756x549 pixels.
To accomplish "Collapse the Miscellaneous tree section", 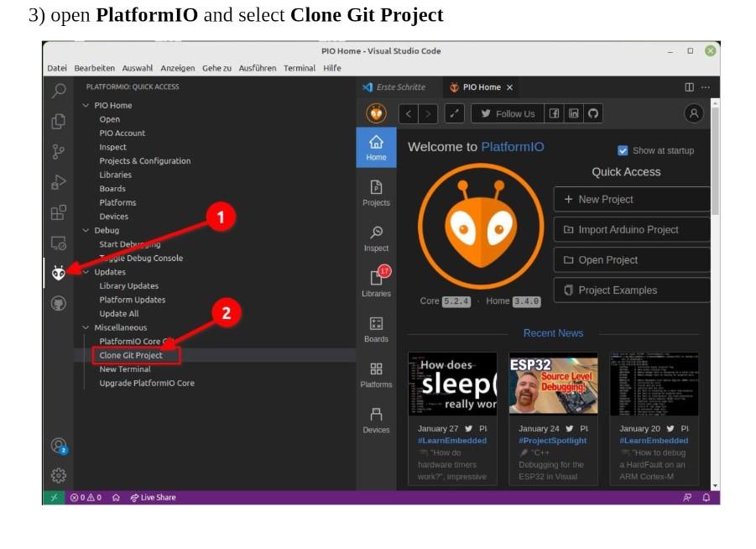I will (x=86, y=327).
